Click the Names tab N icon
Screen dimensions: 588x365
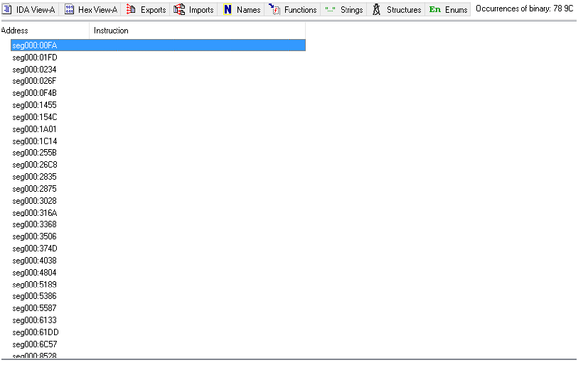pos(228,9)
